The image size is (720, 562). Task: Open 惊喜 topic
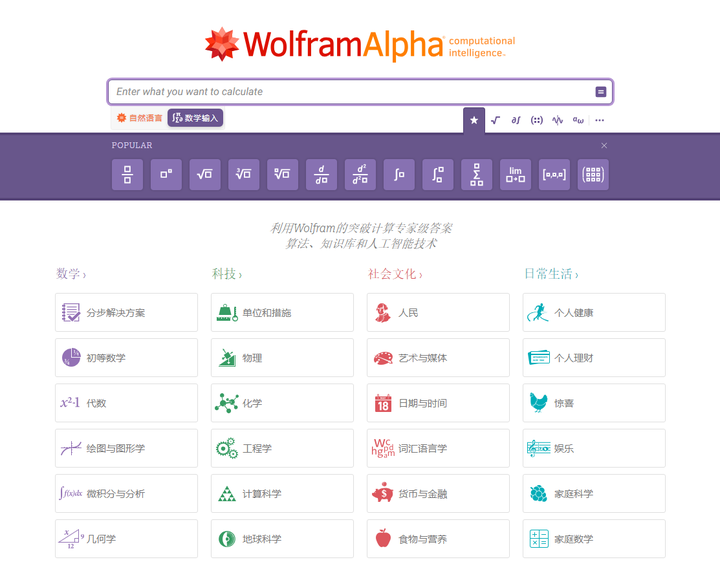(594, 403)
